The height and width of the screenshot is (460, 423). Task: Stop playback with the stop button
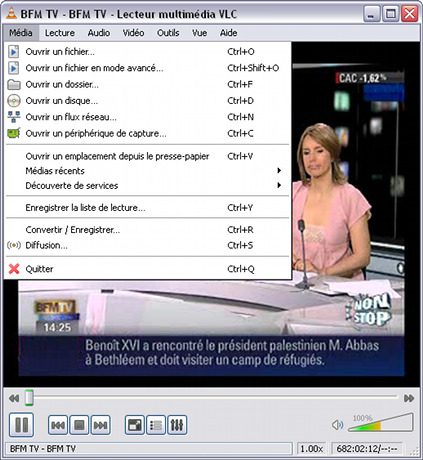(79, 425)
